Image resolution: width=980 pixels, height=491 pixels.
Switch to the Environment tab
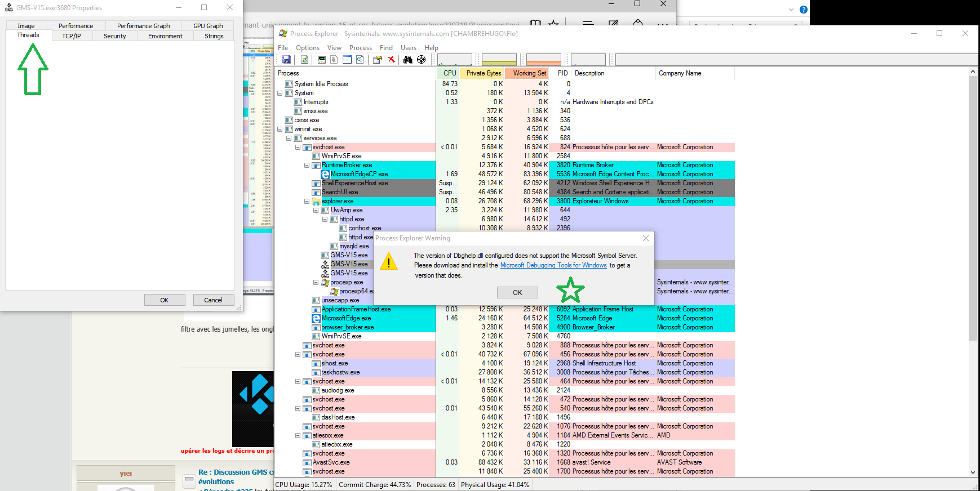(x=165, y=36)
